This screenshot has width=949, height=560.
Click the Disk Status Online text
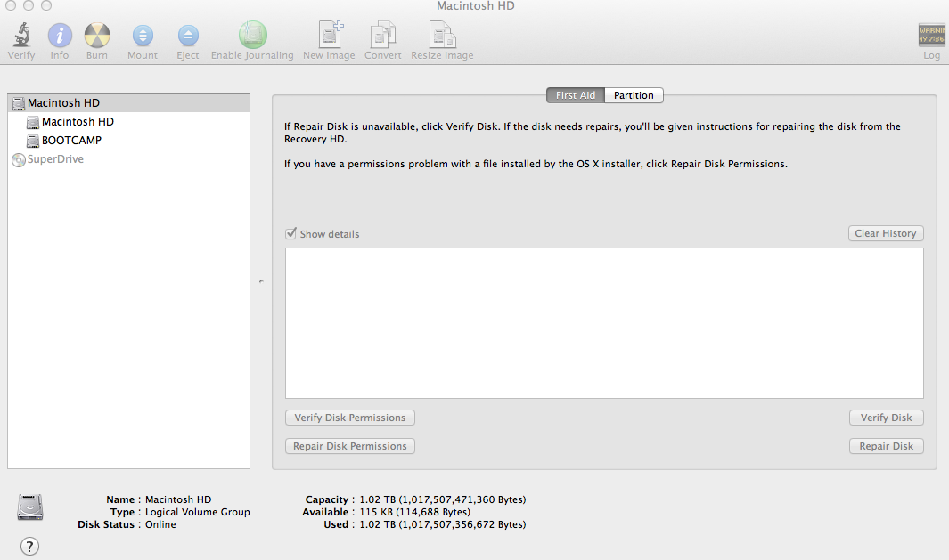[x=160, y=525]
